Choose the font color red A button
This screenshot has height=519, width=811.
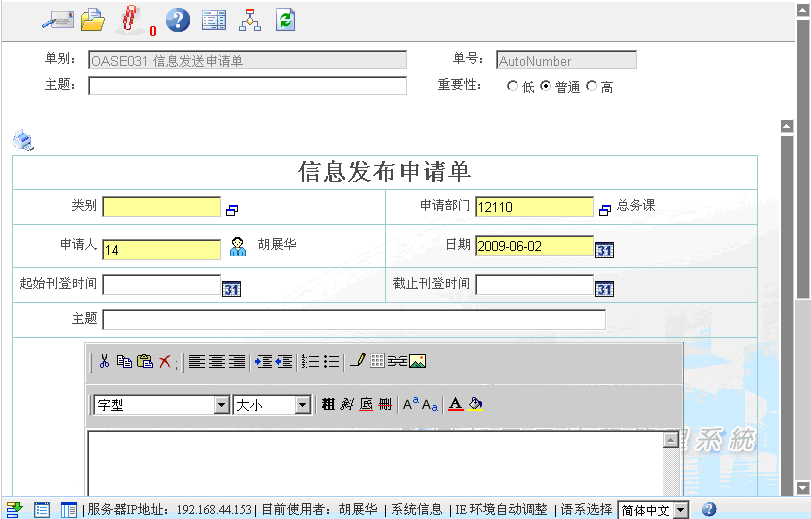455,404
